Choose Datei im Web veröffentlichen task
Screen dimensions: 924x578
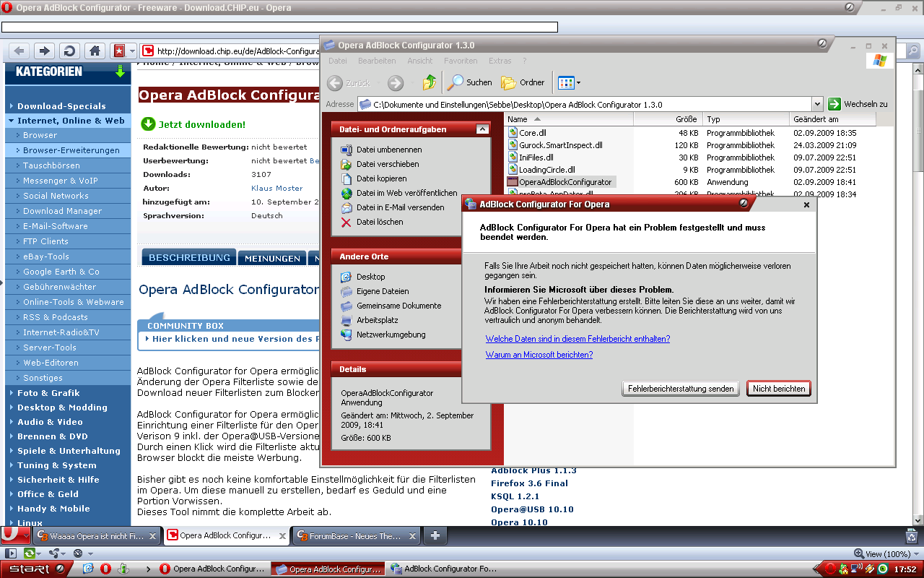tap(398, 193)
